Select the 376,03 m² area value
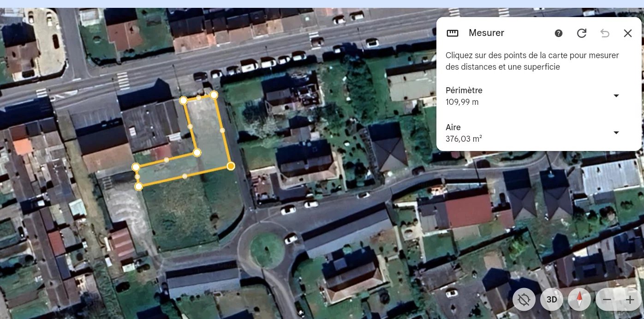Viewport: 644px width, 319px height. pyautogui.click(x=464, y=138)
